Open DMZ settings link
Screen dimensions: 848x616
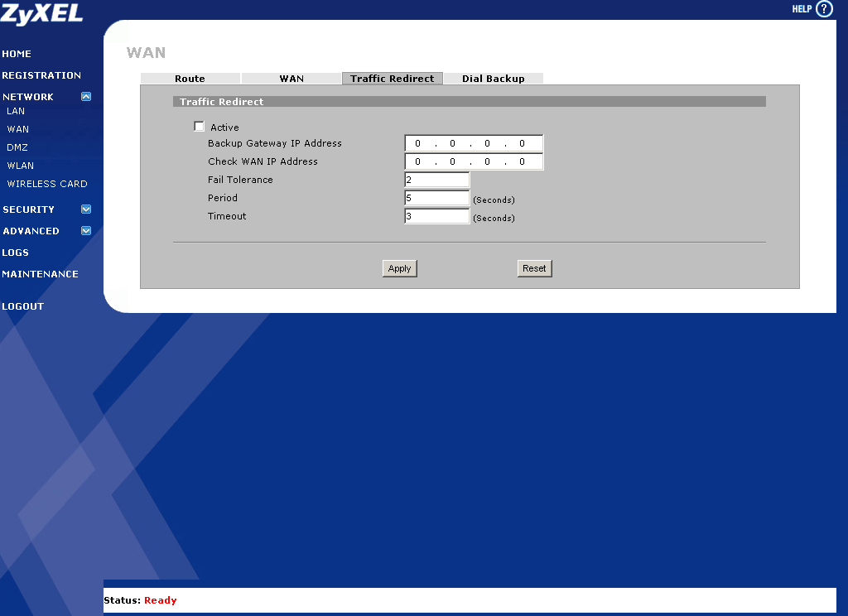[x=17, y=147]
